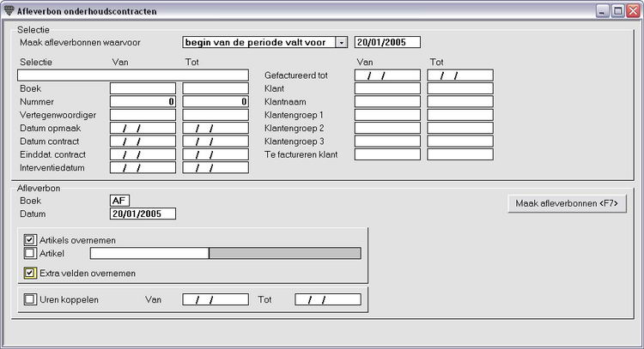Tick the Artikels overnemen checkbox
644x349 pixels.
pyautogui.click(x=30, y=240)
